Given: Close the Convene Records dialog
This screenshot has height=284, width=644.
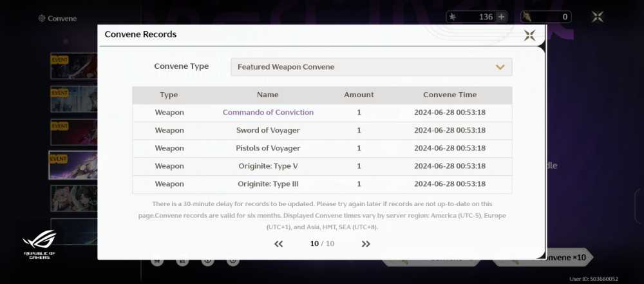Looking at the screenshot, I should pyautogui.click(x=529, y=35).
